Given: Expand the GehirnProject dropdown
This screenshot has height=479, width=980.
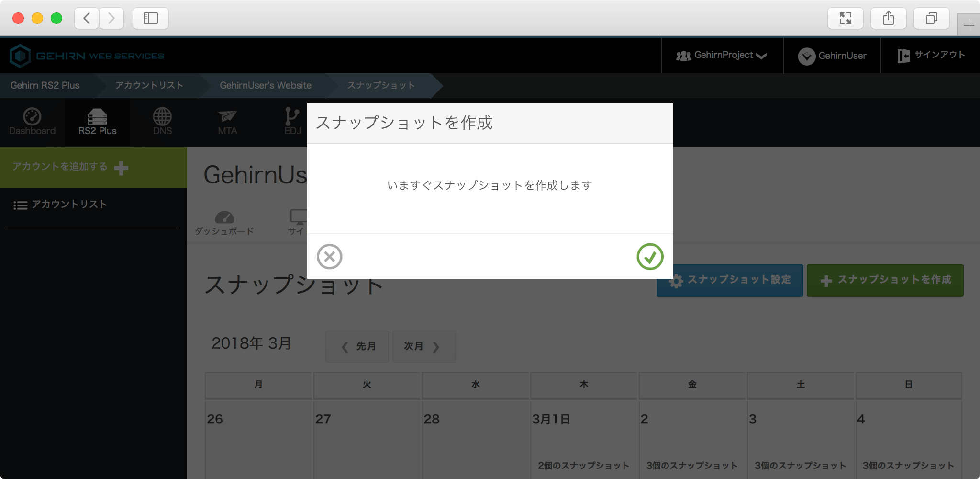Looking at the screenshot, I should [722, 56].
